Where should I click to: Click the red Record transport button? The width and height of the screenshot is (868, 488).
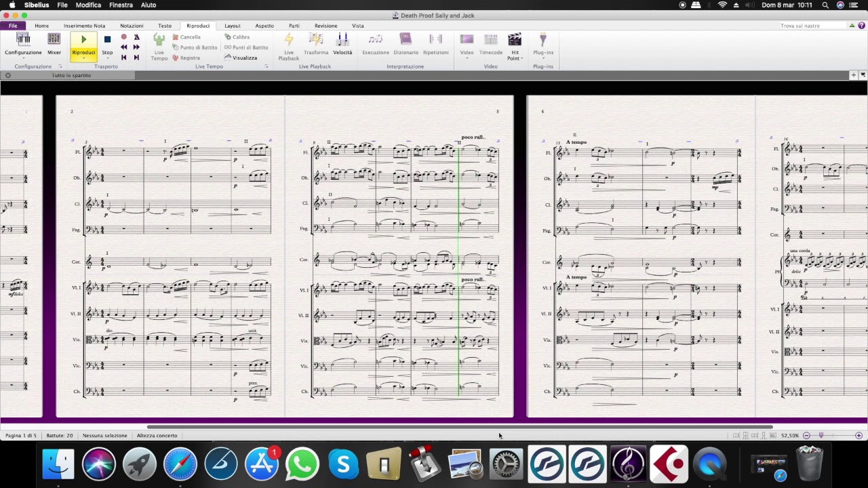(x=123, y=37)
